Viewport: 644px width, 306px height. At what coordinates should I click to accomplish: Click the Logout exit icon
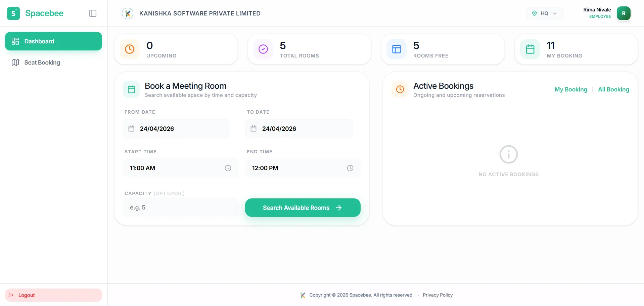click(11, 295)
